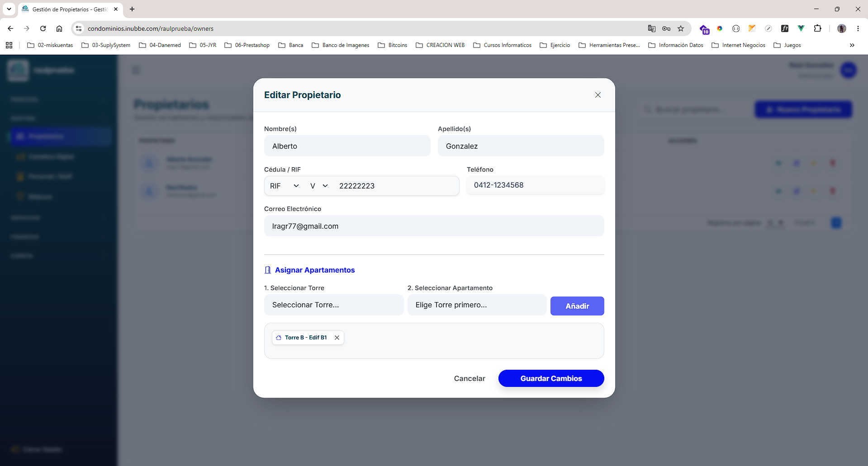Close the Gestión de Propietarios tab

(116, 9)
